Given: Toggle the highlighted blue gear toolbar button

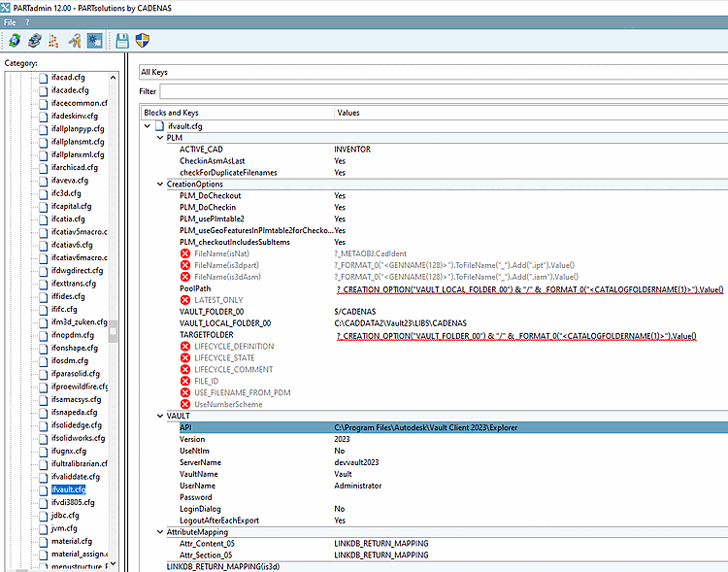Looking at the screenshot, I should tap(94, 41).
